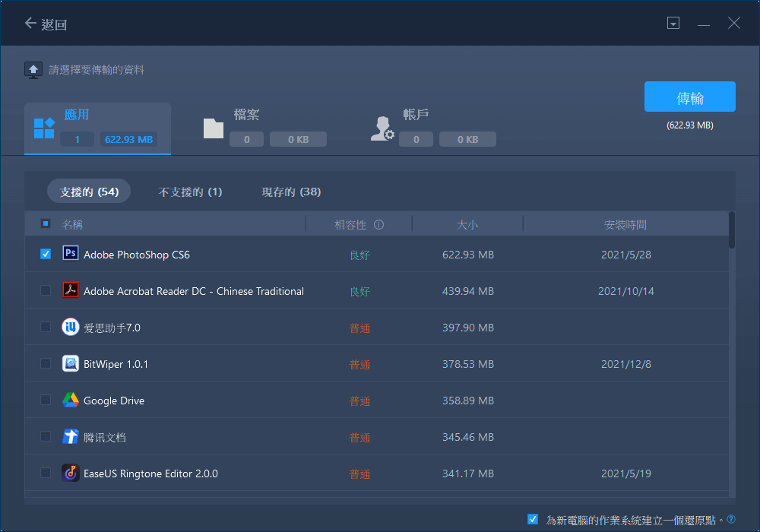Screen dimensions: 760x532
Task: Open the 現存的 (38) tab
Action: coord(291,192)
